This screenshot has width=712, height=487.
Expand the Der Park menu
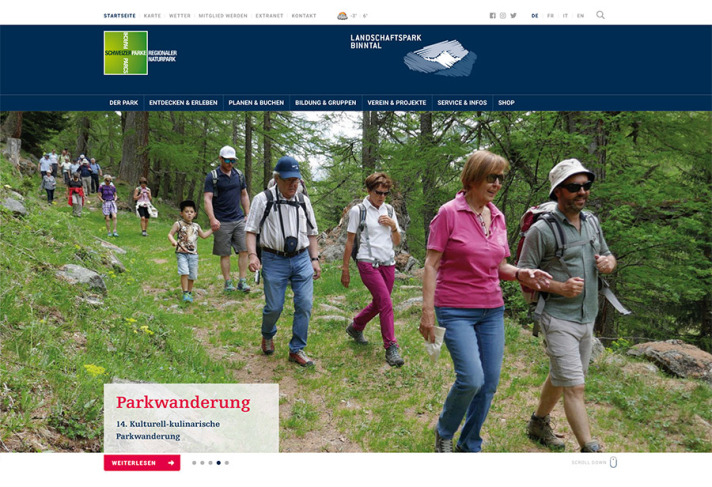coord(124,103)
